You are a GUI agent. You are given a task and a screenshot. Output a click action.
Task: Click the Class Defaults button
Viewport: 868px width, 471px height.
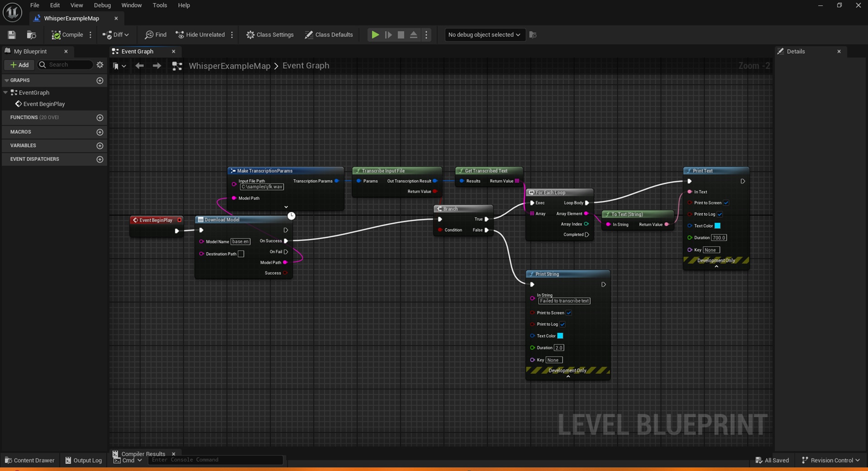(329, 35)
